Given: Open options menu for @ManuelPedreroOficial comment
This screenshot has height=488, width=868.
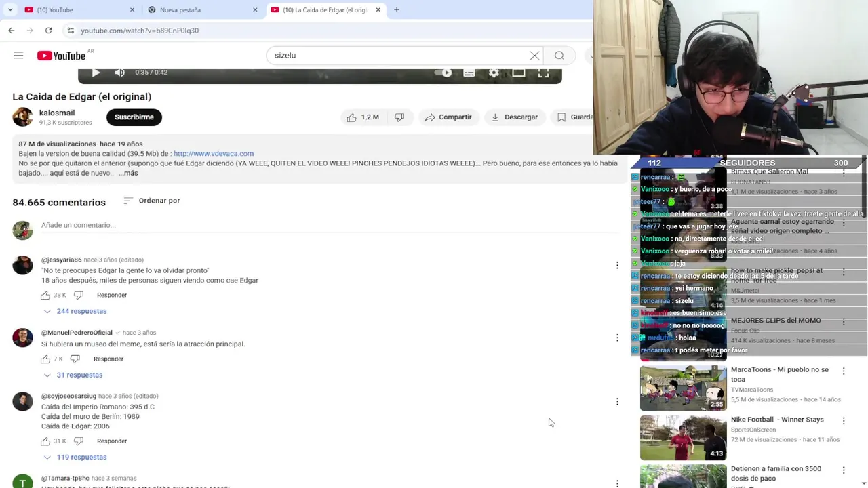Looking at the screenshot, I should point(617,338).
